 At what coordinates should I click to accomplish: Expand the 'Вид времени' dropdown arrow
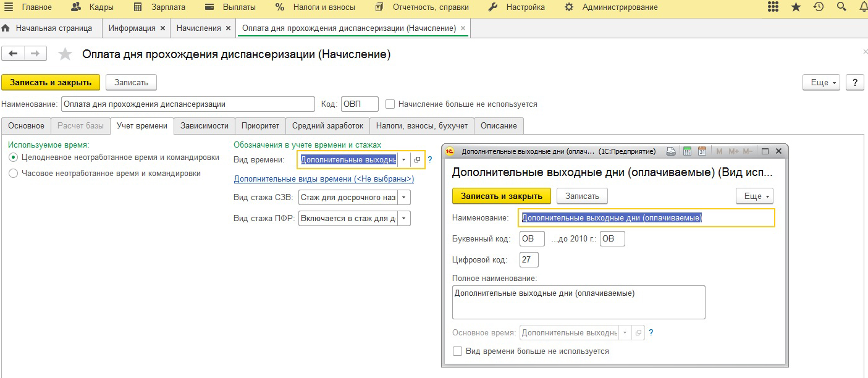[403, 160]
